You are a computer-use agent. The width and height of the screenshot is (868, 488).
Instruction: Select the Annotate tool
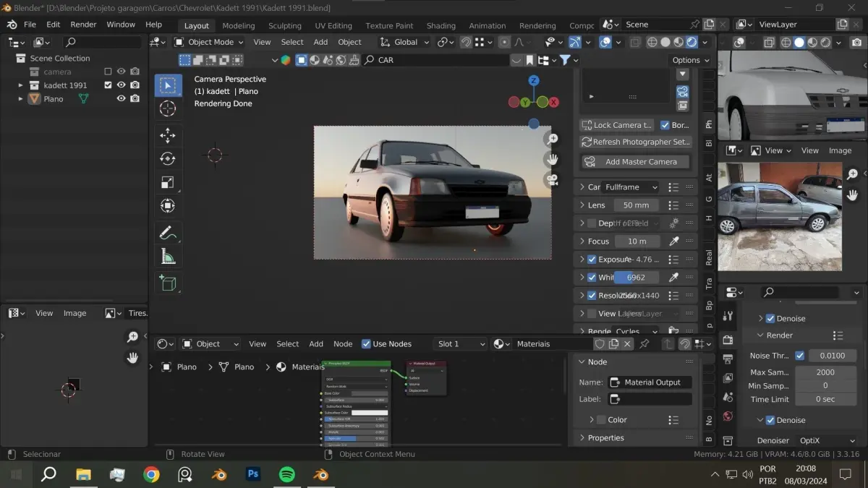pyautogui.click(x=168, y=233)
